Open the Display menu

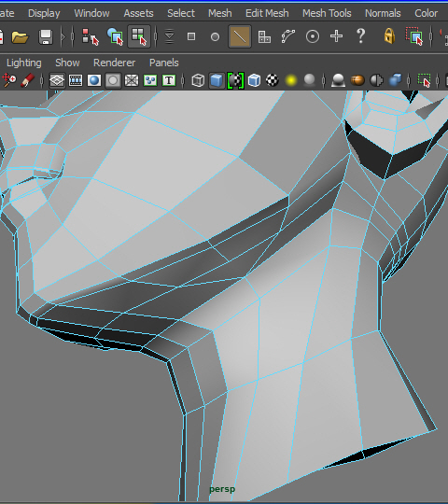coord(44,13)
